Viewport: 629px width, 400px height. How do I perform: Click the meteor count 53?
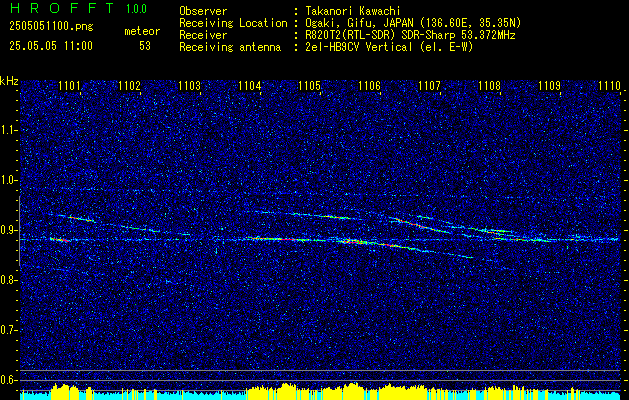pos(145,46)
